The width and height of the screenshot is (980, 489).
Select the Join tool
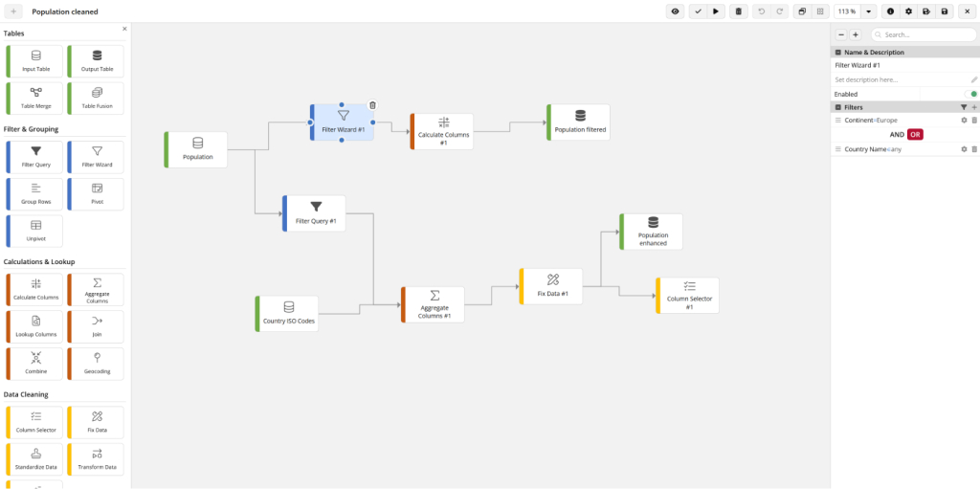click(x=96, y=326)
